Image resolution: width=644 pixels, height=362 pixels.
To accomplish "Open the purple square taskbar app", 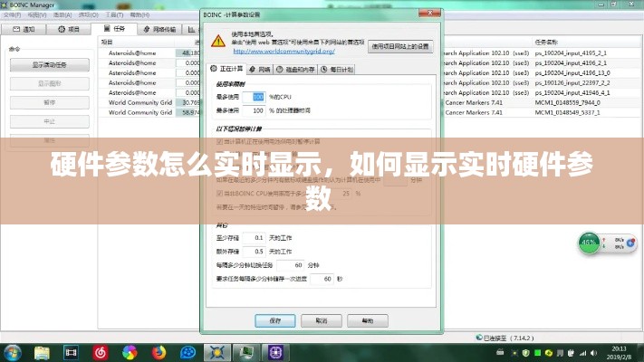I will [x=275, y=353].
